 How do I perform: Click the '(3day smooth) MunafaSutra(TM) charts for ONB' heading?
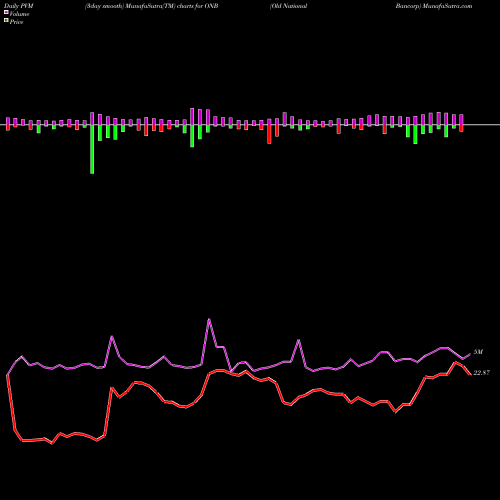pyautogui.click(x=152, y=6)
